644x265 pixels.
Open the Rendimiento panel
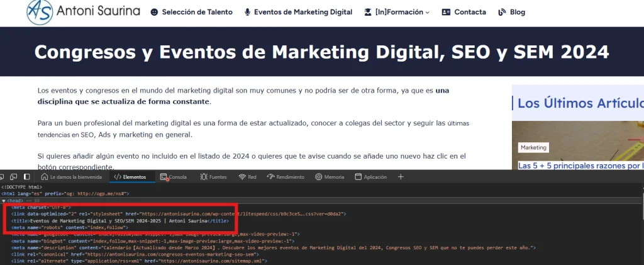[285, 177]
